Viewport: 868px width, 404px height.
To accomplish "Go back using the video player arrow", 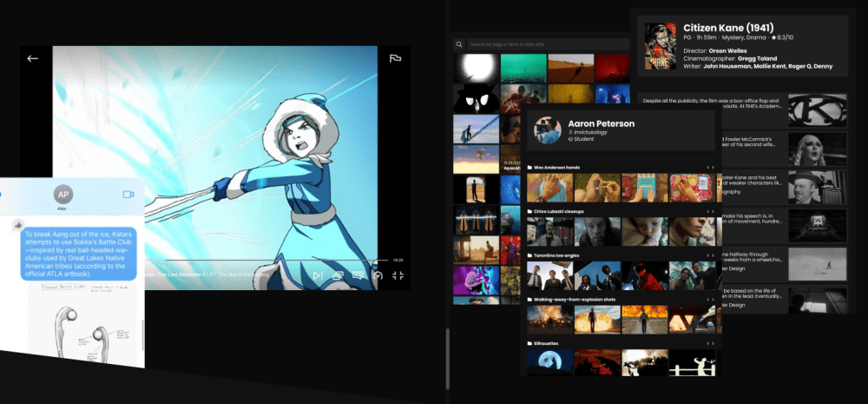I will point(33,59).
